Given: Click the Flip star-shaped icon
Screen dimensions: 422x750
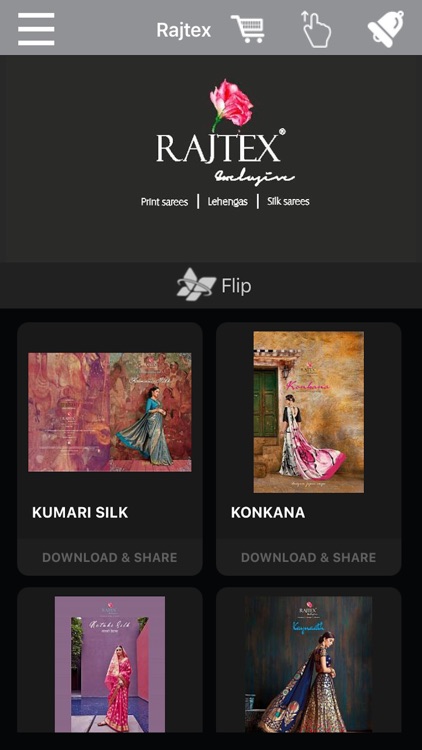Looking at the screenshot, I should [x=195, y=285].
